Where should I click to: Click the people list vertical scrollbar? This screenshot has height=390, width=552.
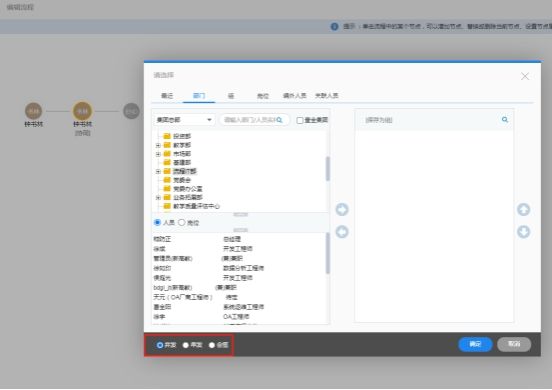(x=328, y=253)
